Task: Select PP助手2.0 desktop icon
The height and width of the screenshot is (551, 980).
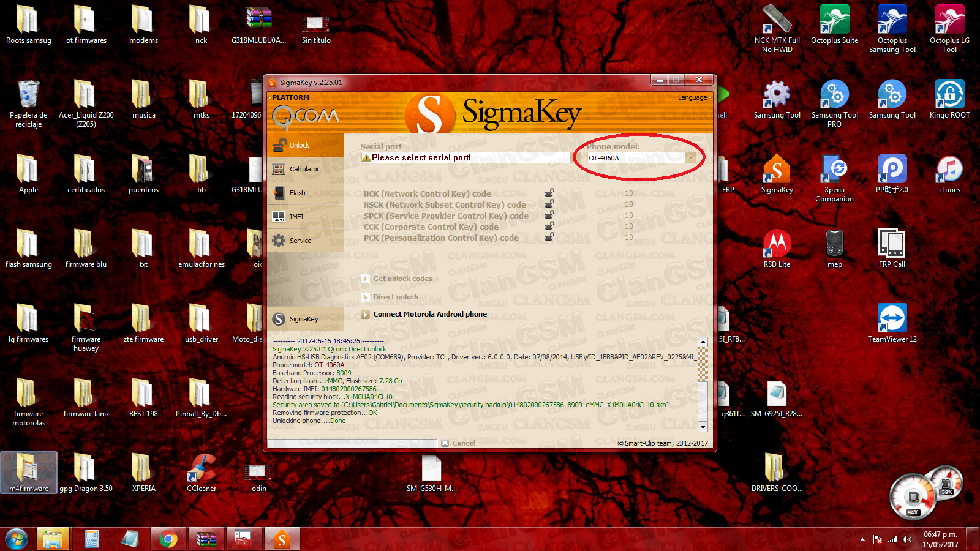Action: 892,174
